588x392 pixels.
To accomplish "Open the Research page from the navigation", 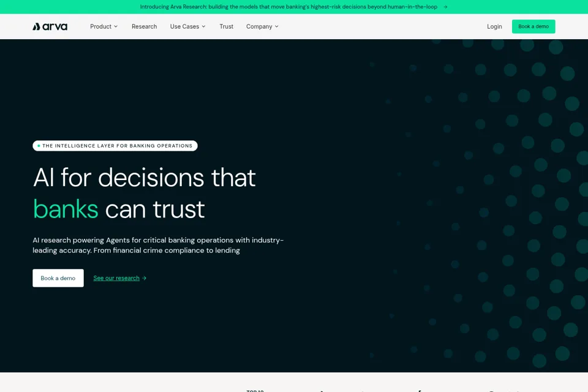I will coord(144,26).
